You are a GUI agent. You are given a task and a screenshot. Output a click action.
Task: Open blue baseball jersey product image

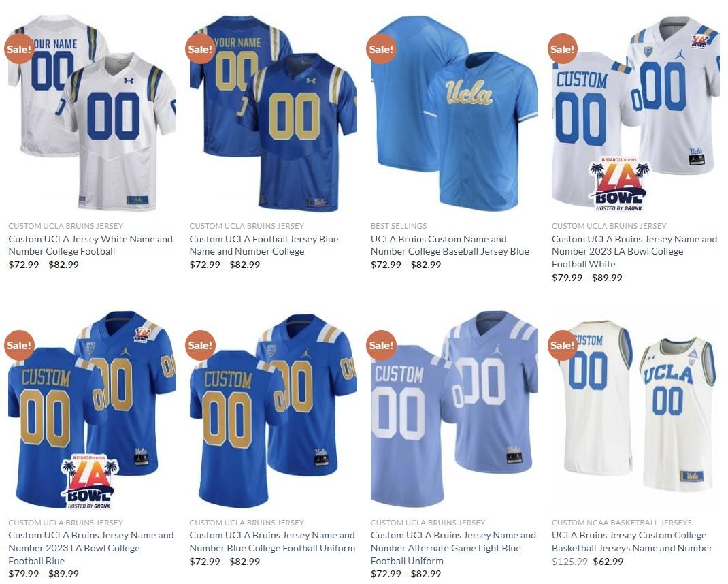tap(454, 112)
